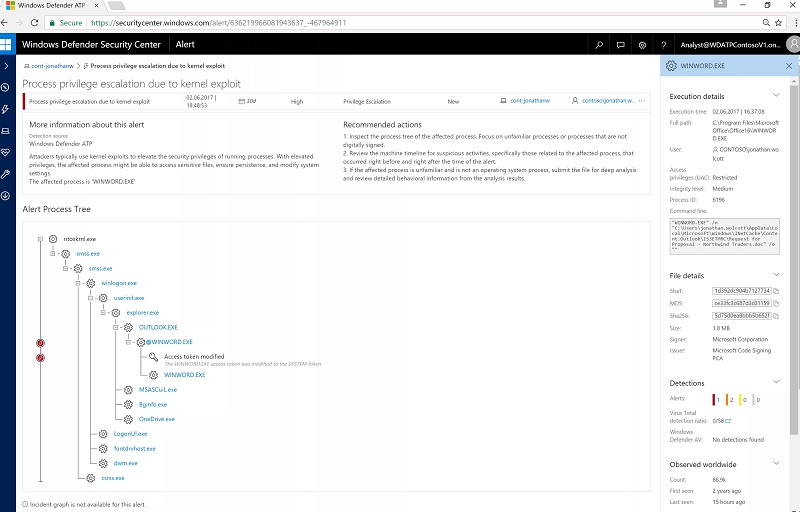Click the orange medium-severity alerts count
This screenshot has height=512, width=800.
click(730, 400)
